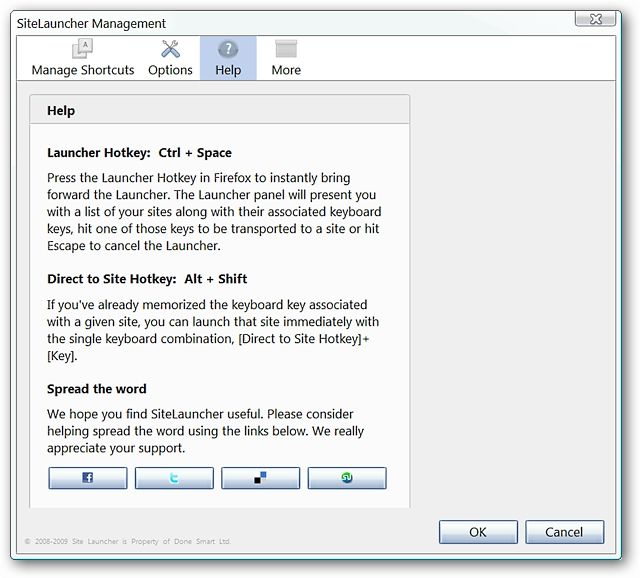Screen dimensions: 640x578
Task: Open the More tab
Action: [286, 58]
